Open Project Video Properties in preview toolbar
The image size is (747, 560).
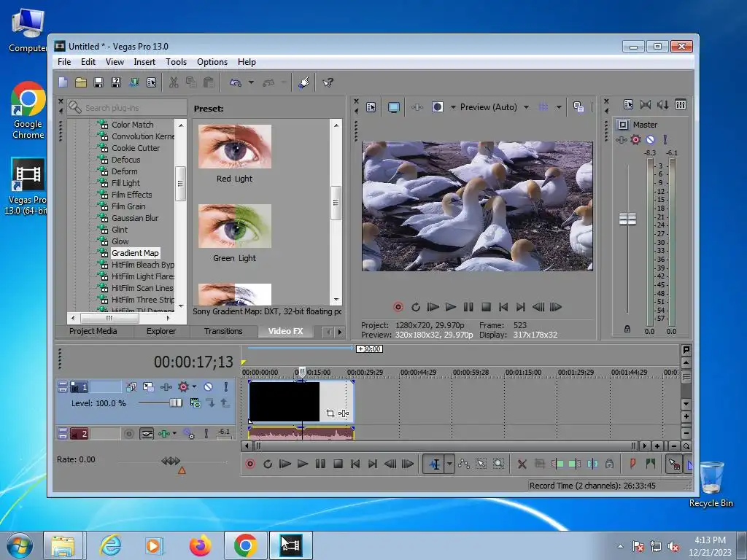[371, 107]
